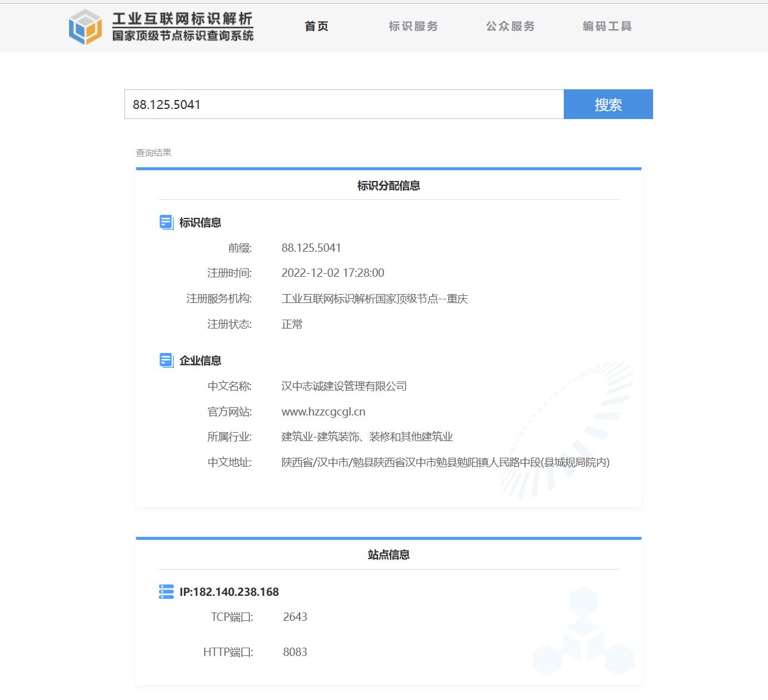768x700 pixels.
Task: Click the 站点信息 section heading
Action: (388, 555)
